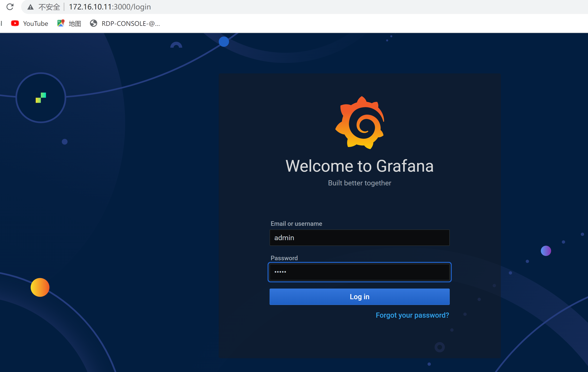This screenshot has height=372, width=588.
Task: Click the 'Built better together' subtitle
Action: [x=359, y=183]
